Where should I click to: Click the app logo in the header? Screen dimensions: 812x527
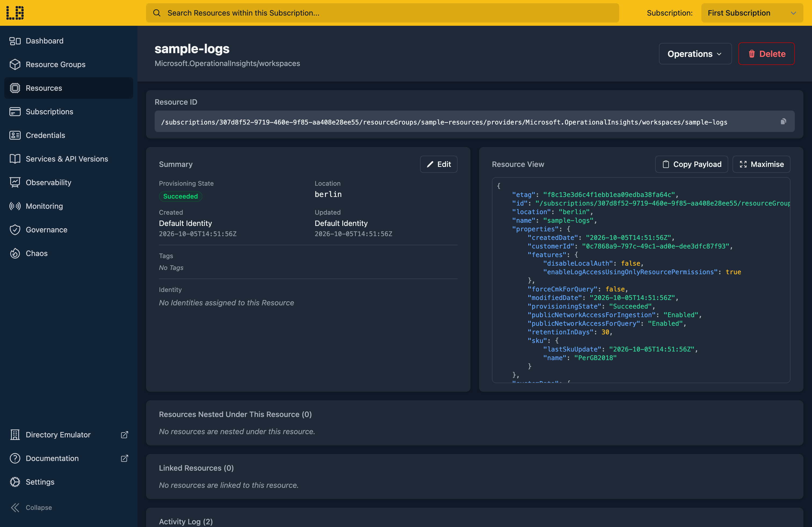15,13
